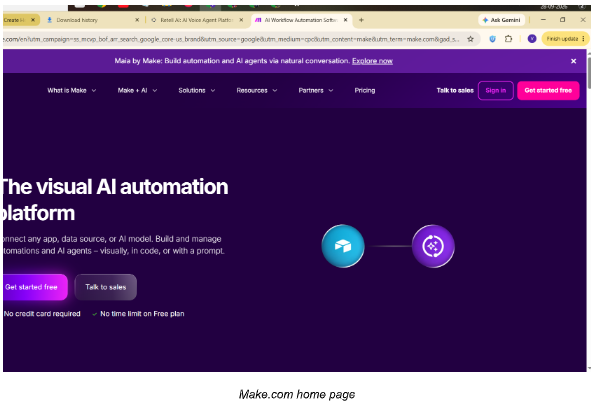This screenshot has height=402, width=591.
Task: Click the Make favicon on active tab
Action: point(258,20)
